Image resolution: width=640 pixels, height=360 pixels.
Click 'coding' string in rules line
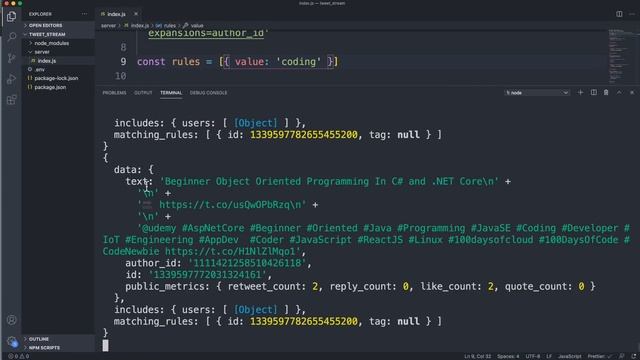tap(298, 62)
